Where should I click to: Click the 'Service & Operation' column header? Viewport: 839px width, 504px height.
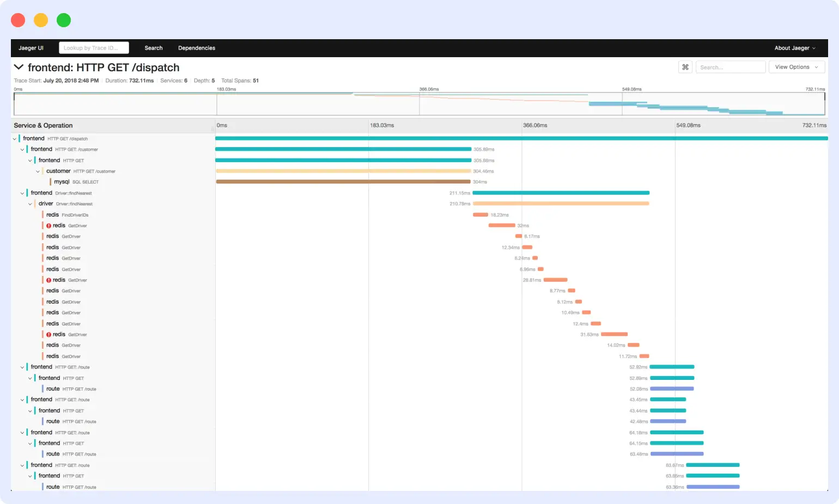(43, 125)
